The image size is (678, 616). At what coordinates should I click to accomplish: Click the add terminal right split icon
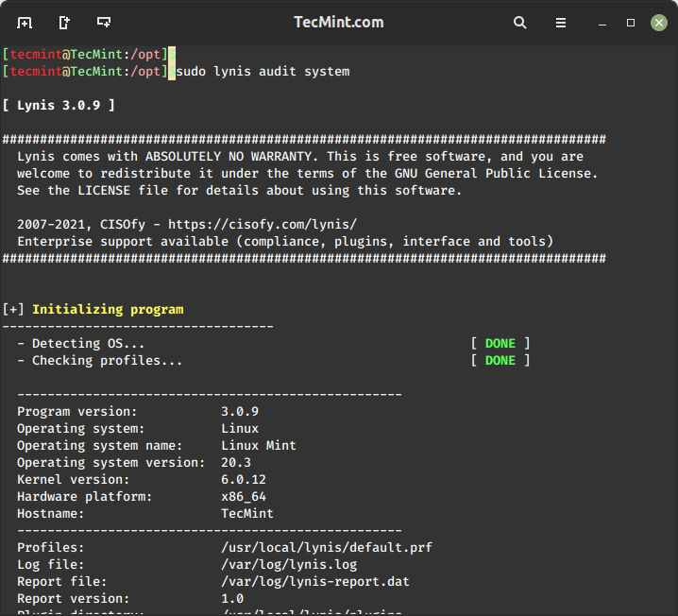point(64,22)
